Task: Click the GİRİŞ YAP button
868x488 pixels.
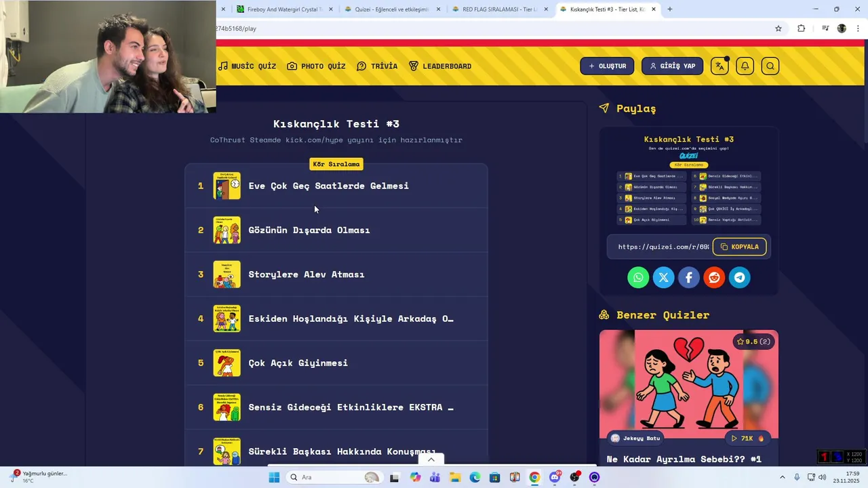Action: click(x=672, y=66)
